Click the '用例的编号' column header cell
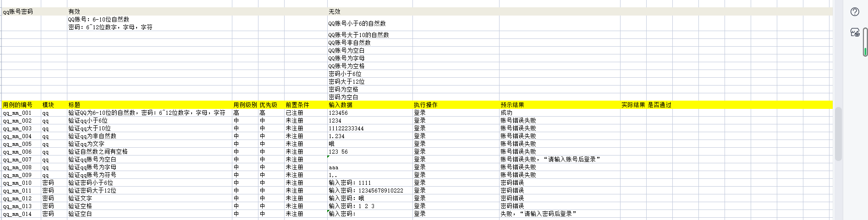The height and width of the screenshot is (220, 868). (22, 105)
